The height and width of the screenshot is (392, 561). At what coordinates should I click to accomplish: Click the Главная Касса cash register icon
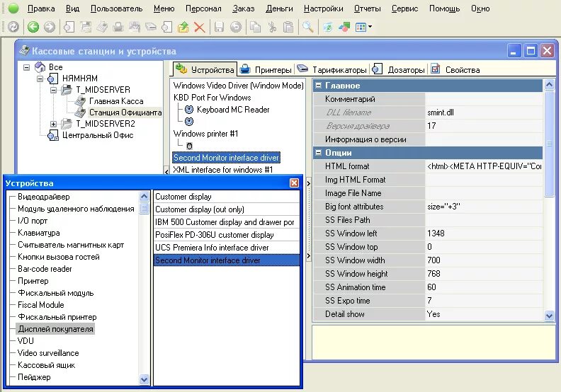(80, 100)
